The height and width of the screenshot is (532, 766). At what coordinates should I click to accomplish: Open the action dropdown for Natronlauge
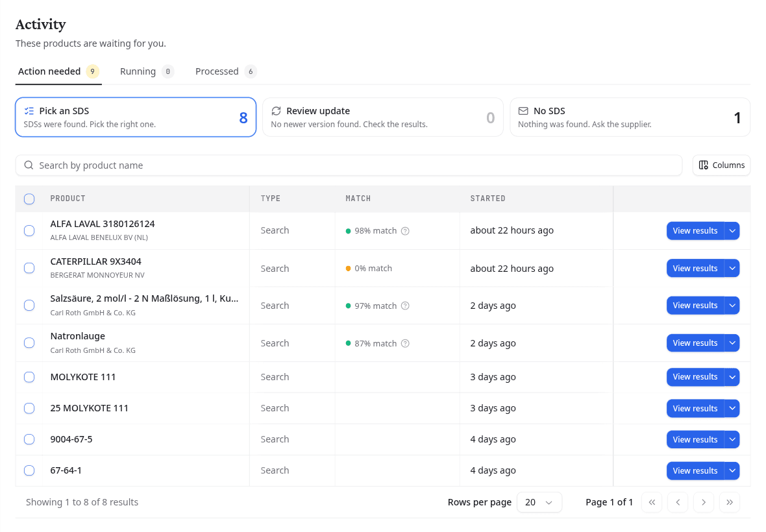click(732, 343)
